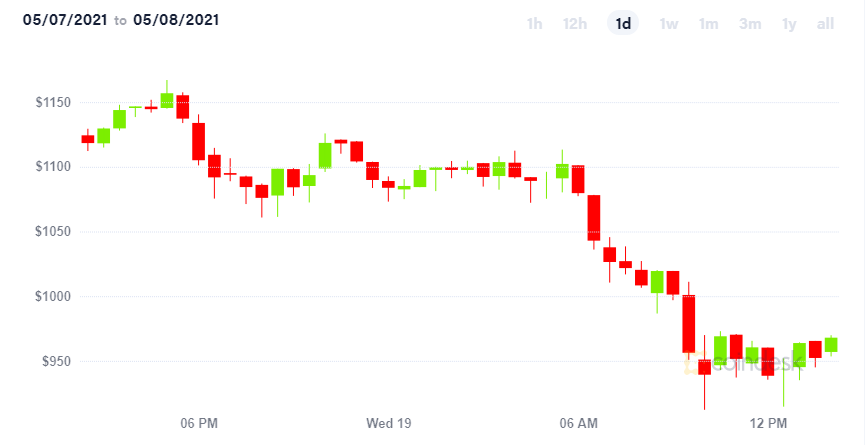The image size is (865, 445).
Task: Click the large red candle crossing $1050
Action: [594, 218]
